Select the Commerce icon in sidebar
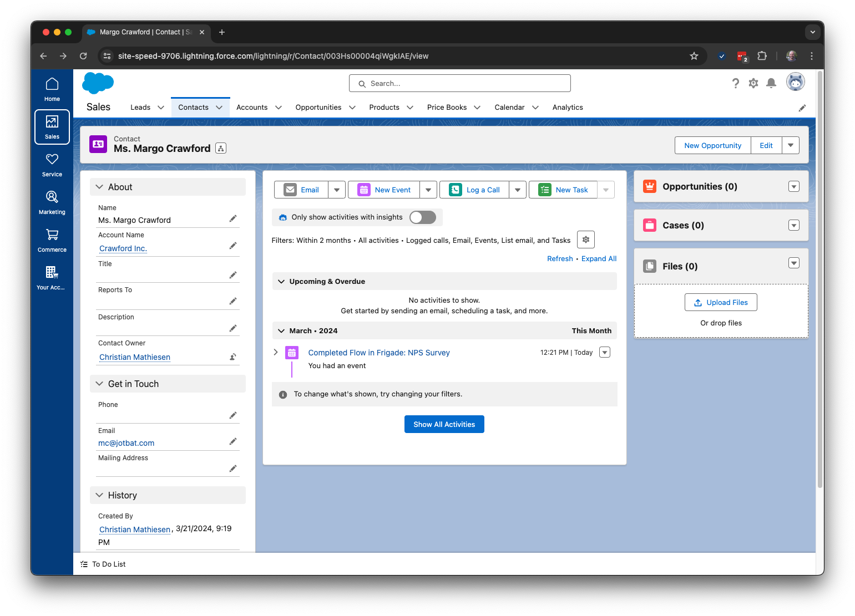This screenshot has width=855, height=616. tap(52, 238)
